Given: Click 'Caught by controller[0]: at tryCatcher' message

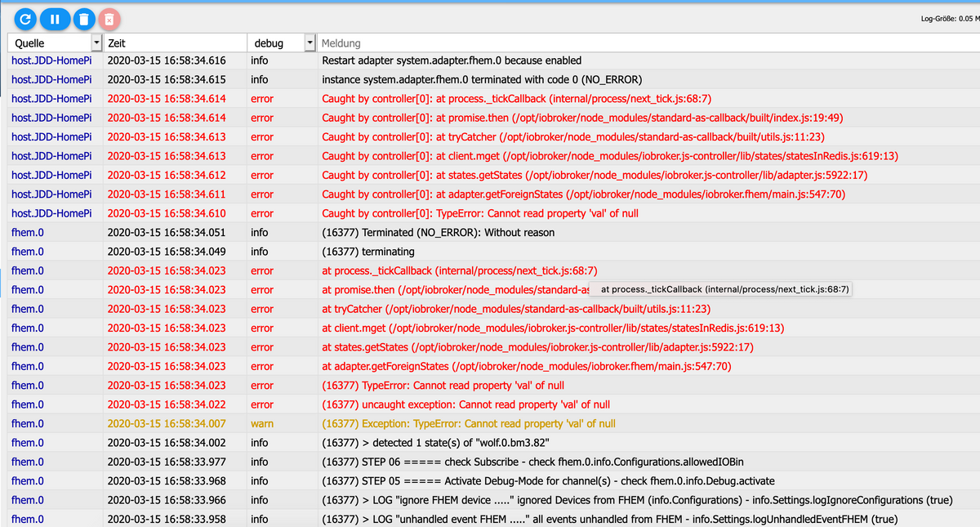Looking at the screenshot, I should (573, 136).
